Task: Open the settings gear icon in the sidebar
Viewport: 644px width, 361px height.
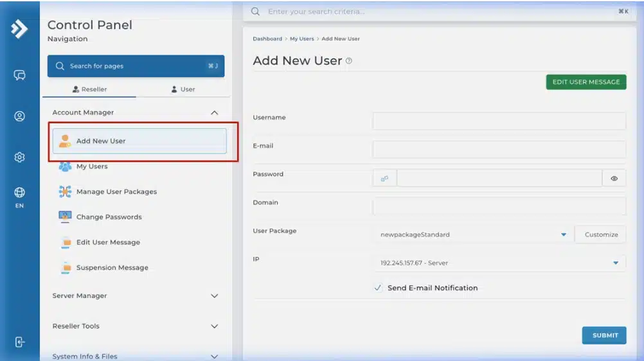Action: (19, 157)
